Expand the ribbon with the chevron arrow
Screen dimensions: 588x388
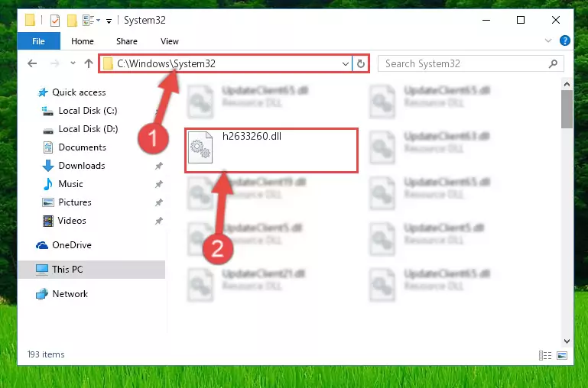pos(548,40)
